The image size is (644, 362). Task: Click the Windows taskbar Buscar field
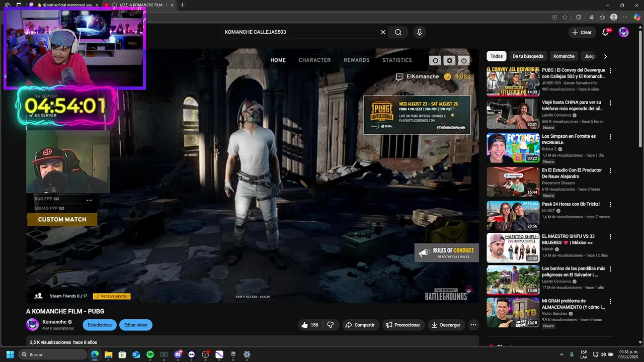click(53, 354)
